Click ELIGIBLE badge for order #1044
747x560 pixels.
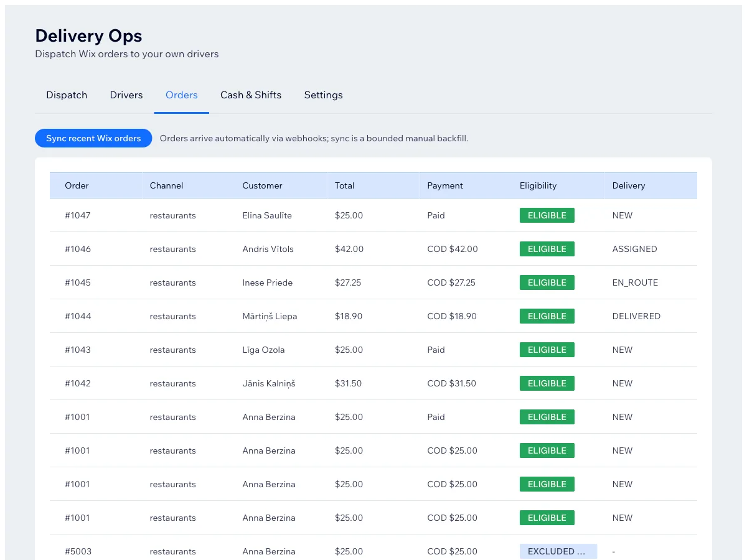click(x=547, y=316)
